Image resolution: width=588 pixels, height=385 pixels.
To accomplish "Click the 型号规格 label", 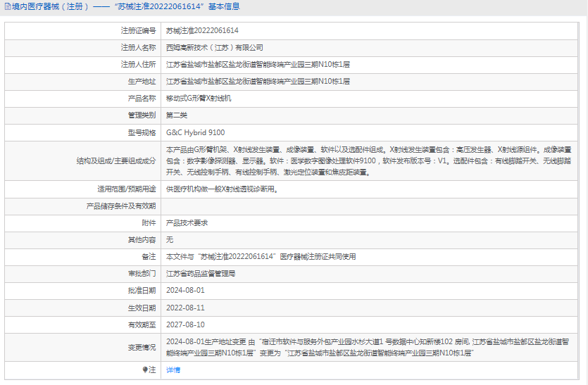I will [142, 133].
